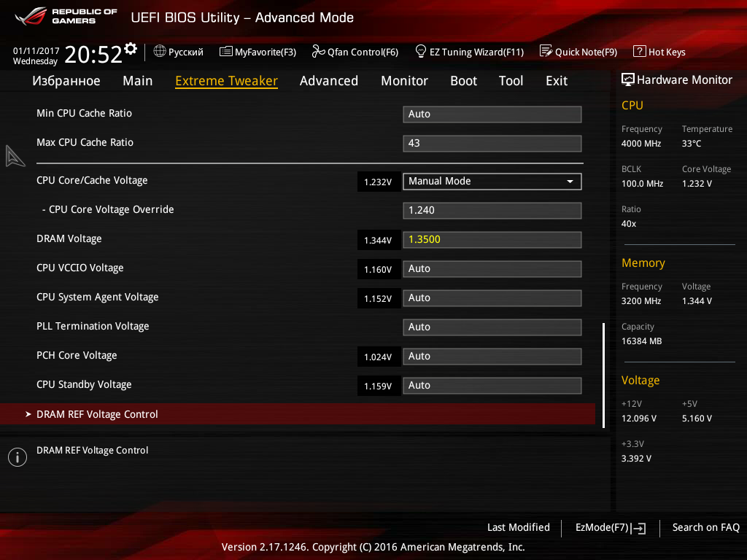Select PCH Core Voltage Auto field
Image resolution: width=747 pixels, height=560 pixels.
pyautogui.click(x=492, y=356)
